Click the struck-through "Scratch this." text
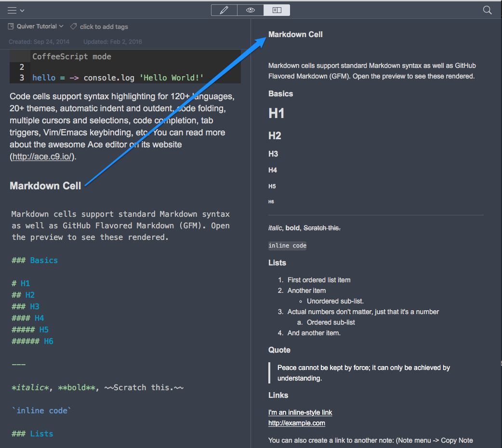This screenshot has height=448, width=502. point(322,228)
